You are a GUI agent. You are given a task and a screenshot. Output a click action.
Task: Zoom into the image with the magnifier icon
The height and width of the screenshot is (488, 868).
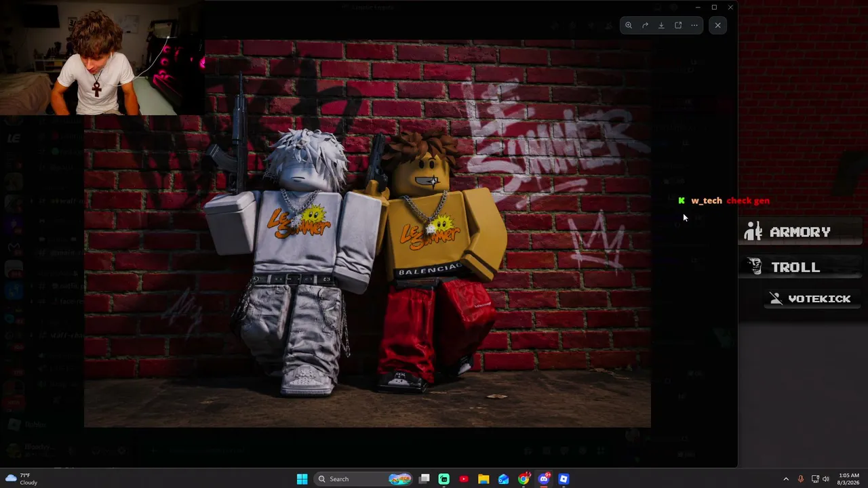[x=629, y=25]
